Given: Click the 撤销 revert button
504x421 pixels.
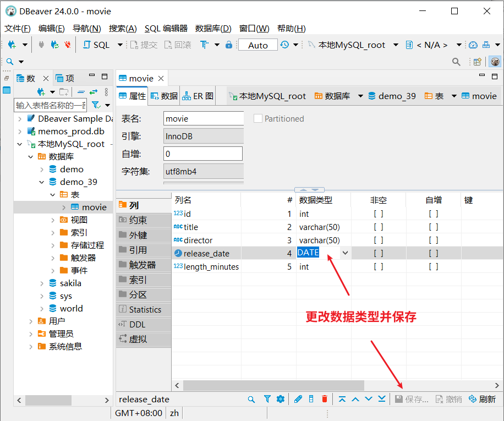Looking at the screenshot, I should pyautogui.click(x=448, y=399).
